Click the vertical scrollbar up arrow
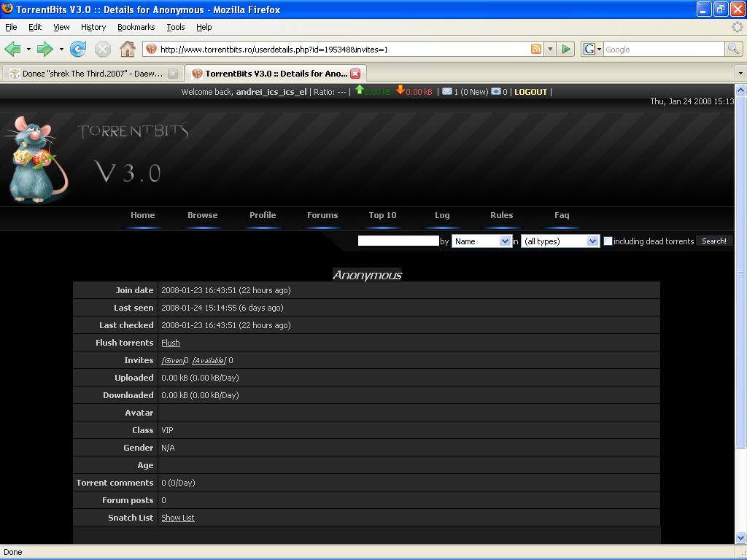 pyautogui.click(x=740, y=90)
